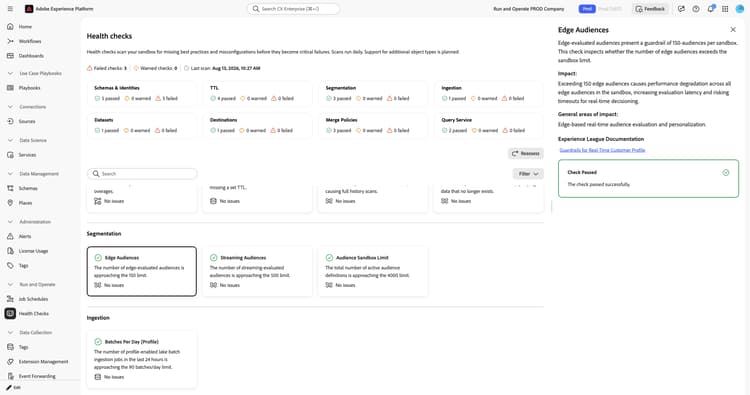The image size is (750, 395).
Task: Open the Filter dropdown
Action: [x=528, y=174]
